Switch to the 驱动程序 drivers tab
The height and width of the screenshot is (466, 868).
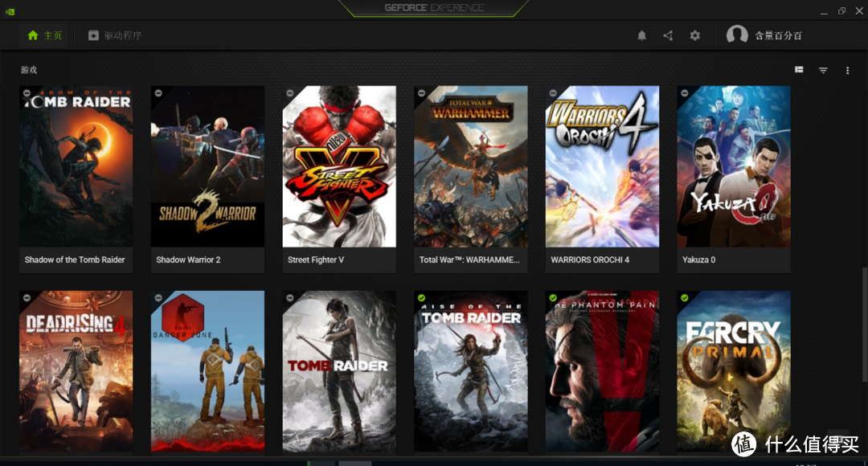coord(115,35)
